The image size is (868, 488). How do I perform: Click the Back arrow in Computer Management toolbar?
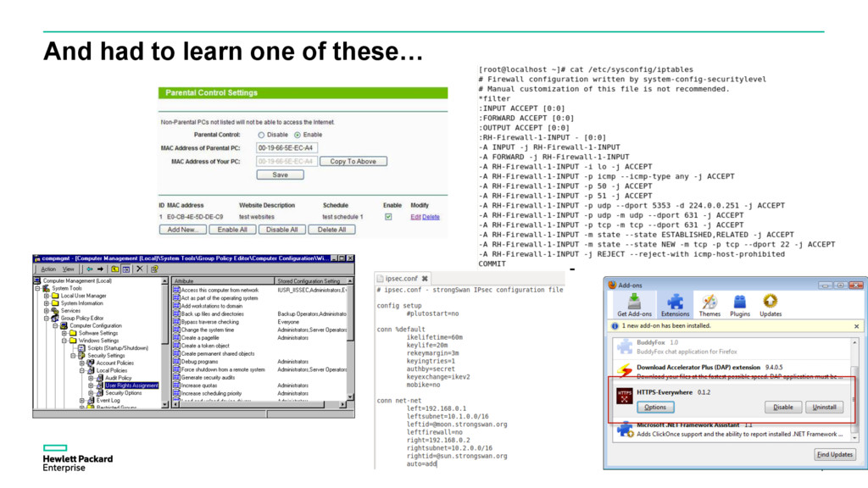coord(89,269)
